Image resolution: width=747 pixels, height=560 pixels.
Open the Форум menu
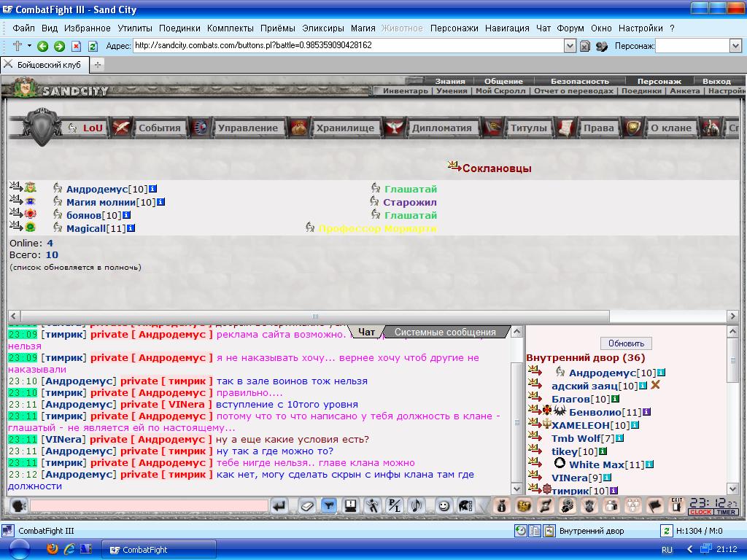click(570, 28)
